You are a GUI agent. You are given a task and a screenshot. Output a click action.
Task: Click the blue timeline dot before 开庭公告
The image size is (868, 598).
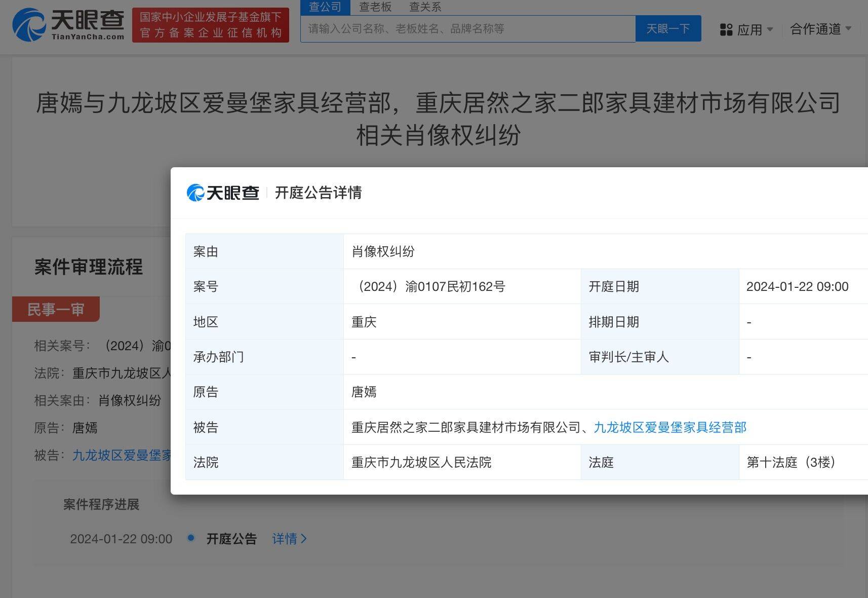point(191,538)
